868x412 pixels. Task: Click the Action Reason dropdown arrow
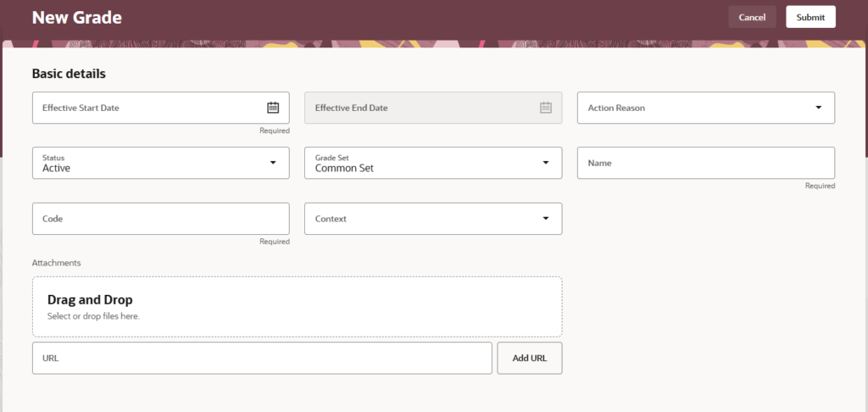click(818, 108)
